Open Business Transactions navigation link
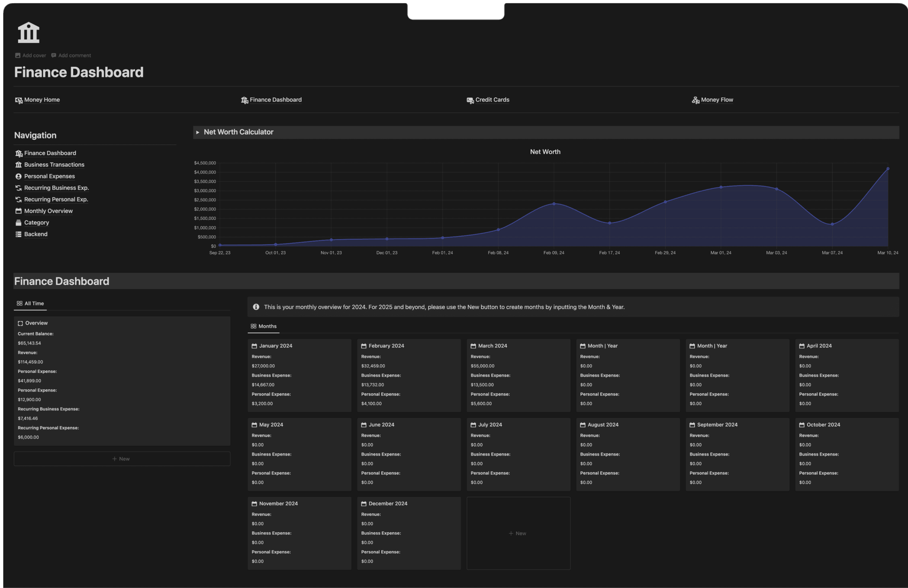Viewport: 908px width, 588px height. coord(54,165)
